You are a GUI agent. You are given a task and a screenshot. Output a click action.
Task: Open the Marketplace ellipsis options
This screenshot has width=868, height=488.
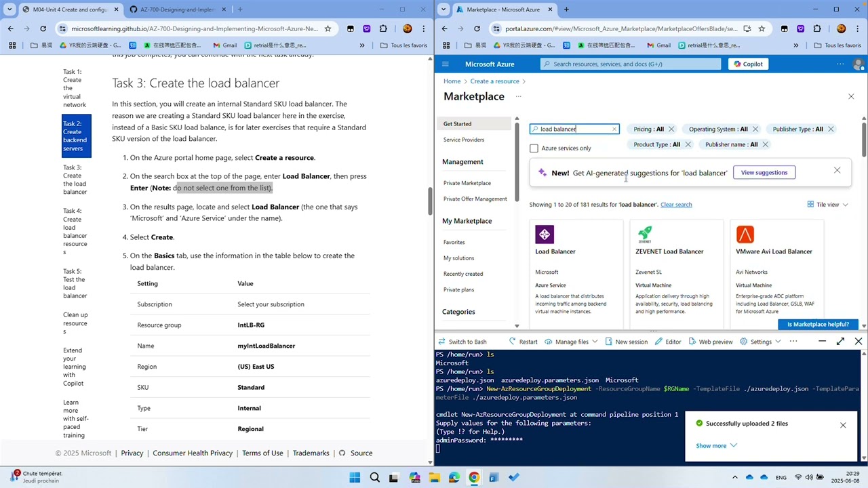(518, 96)
